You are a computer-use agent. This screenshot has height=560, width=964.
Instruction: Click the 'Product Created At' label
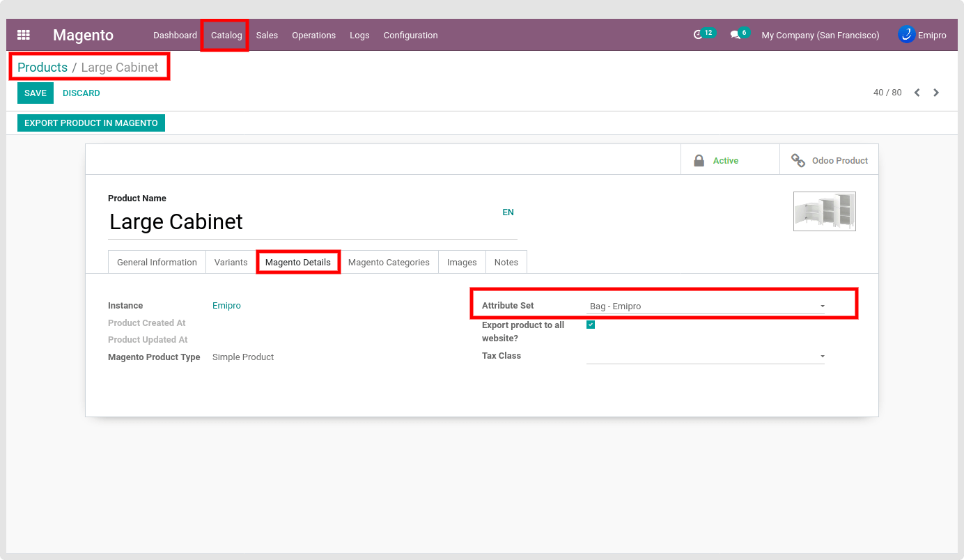click(147, 323)
